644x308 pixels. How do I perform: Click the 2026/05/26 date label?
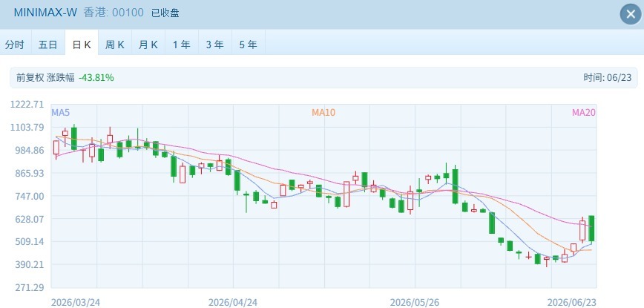[415, 303]
